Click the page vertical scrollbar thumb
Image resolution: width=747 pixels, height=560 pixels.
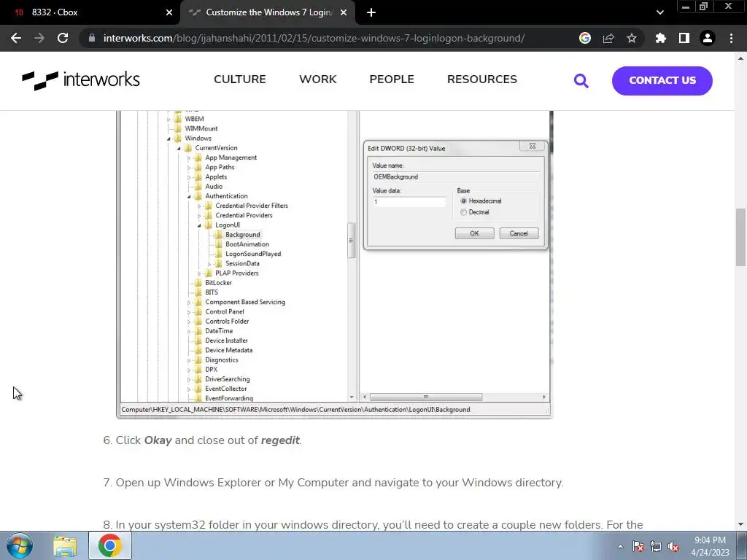[741, 237]
